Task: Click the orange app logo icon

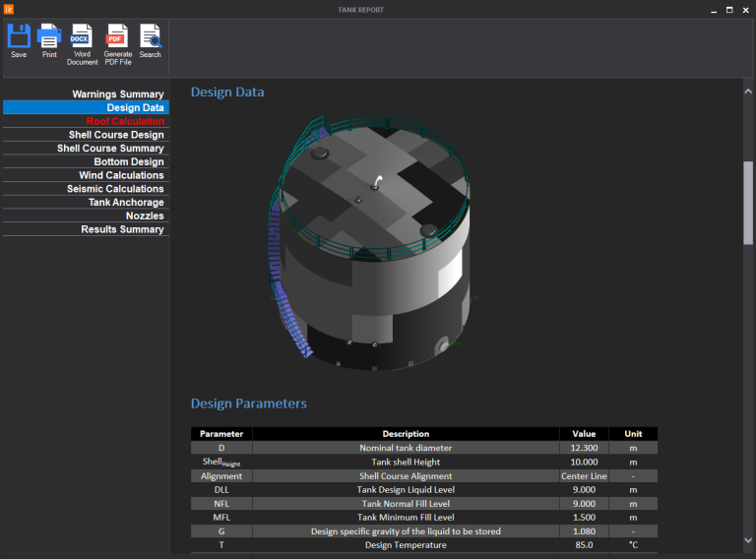Action: (9, 9)
